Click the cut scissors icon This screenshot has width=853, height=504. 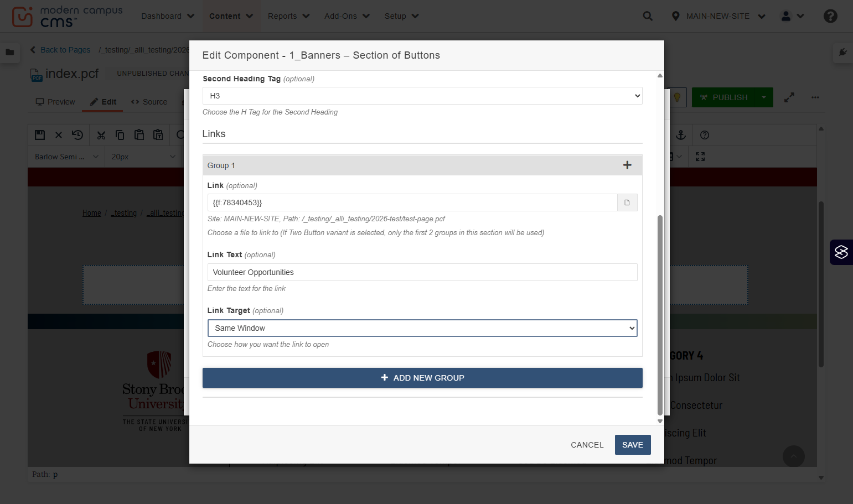(x=101, y=135)
